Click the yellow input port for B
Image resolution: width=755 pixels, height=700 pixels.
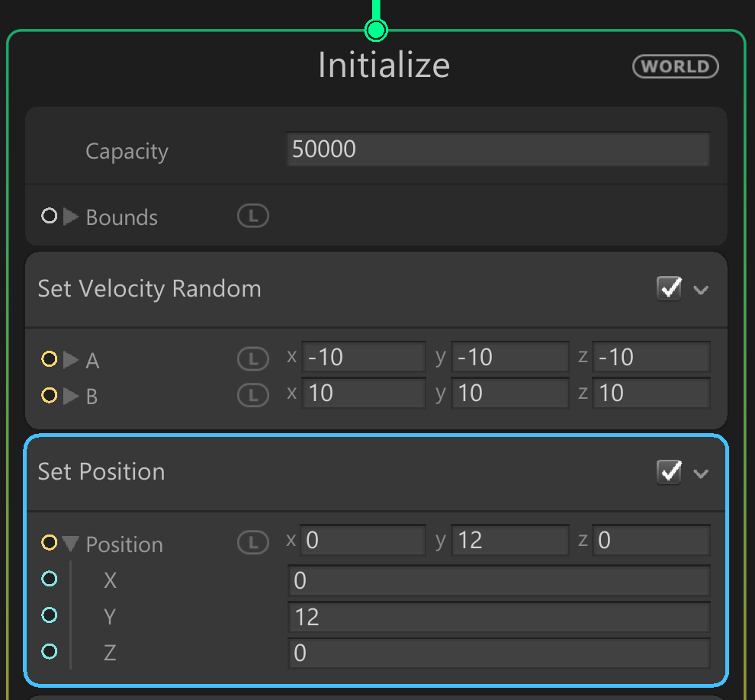pyautogui.click(x=50, y=395)
